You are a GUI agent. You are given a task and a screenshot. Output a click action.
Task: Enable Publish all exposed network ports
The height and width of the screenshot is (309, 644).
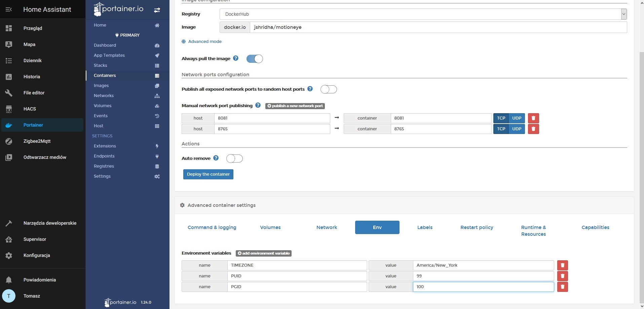[329, 89]
